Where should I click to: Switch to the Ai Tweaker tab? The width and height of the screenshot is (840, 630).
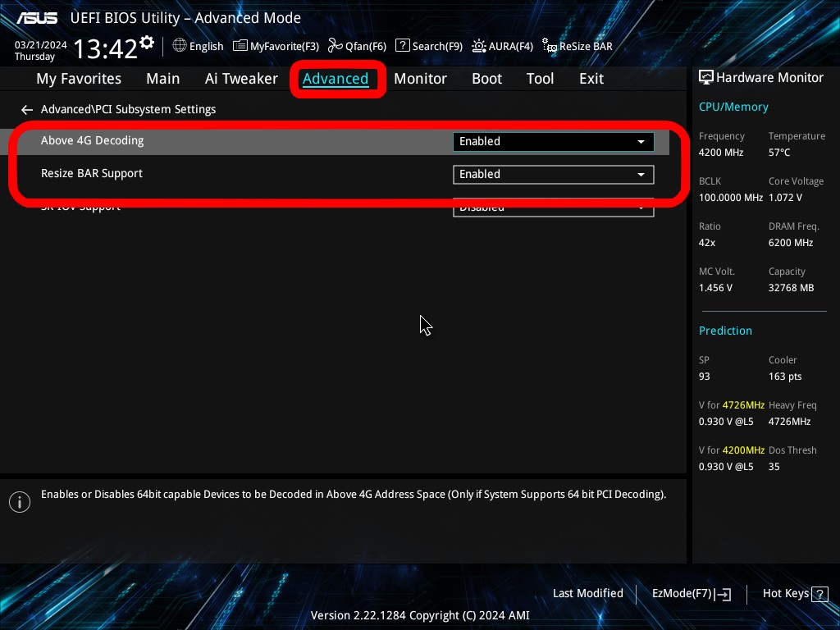(241, 79)
